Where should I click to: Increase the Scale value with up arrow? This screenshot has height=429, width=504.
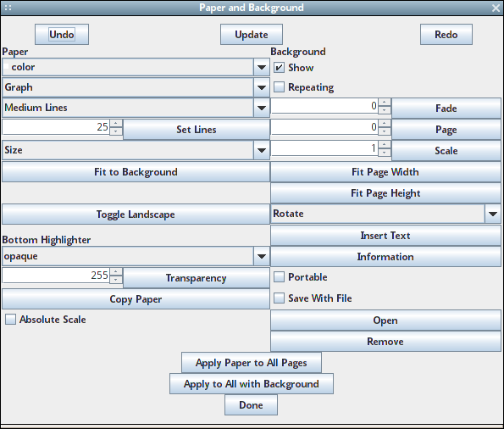(x=384, y=144)
